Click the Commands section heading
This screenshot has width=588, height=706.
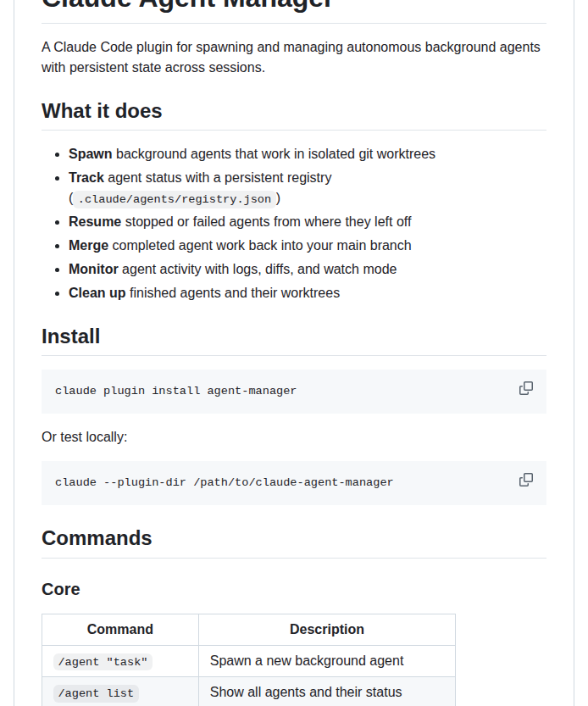click(x=97, y=538)
